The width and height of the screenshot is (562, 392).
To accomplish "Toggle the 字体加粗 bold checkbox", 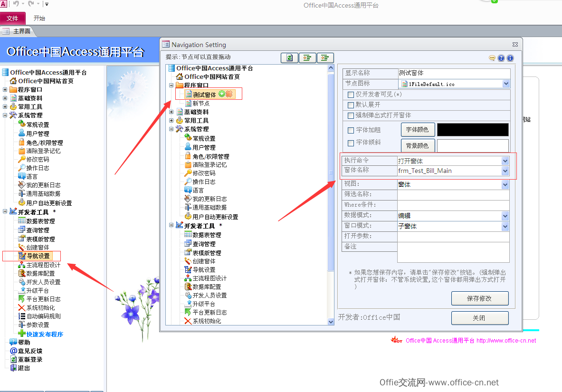I will click(351, 130).
